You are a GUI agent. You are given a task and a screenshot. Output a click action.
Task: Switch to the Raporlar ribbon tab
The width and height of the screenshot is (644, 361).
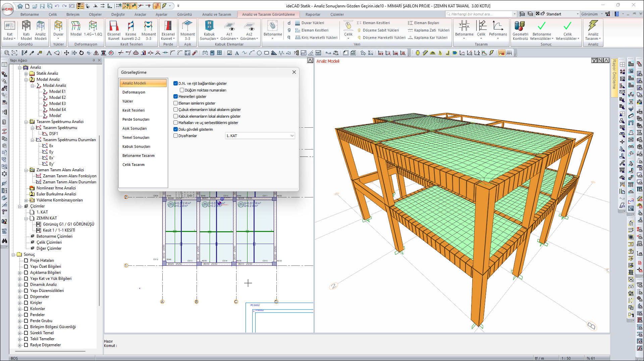click(x=313, y=14)
